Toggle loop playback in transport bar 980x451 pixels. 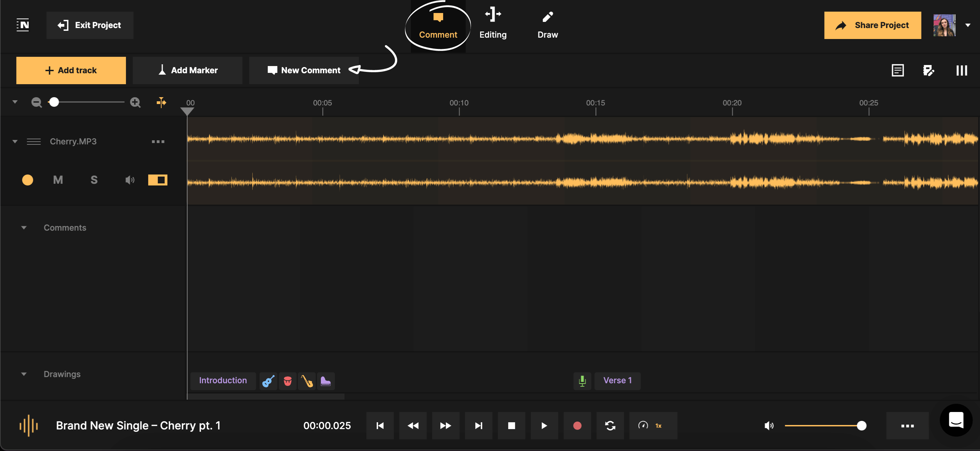point(610,426)
